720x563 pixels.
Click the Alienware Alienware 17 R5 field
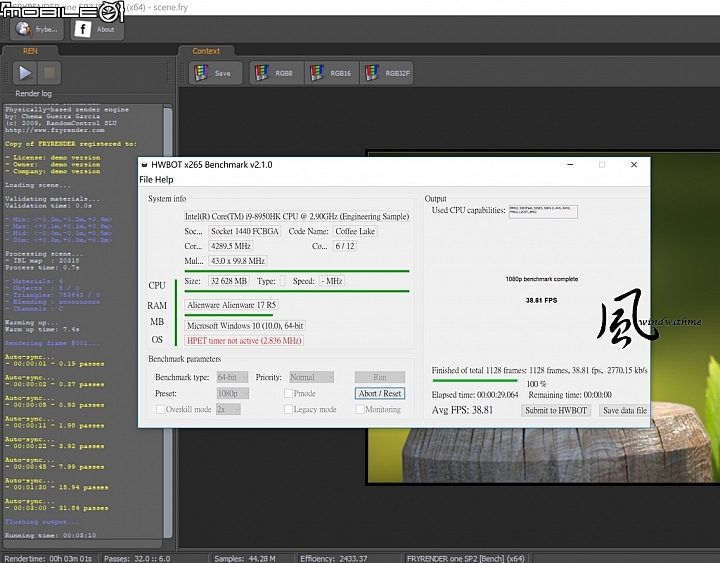click(x=231, y=305)
